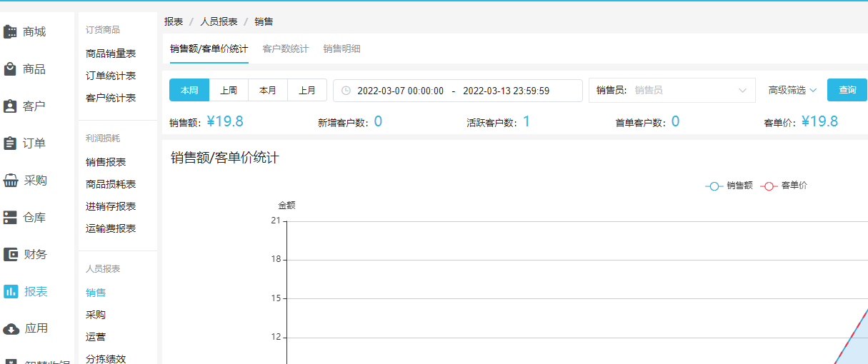Click the 客单价 ¥19.8 value

click(x=819, y=121)
